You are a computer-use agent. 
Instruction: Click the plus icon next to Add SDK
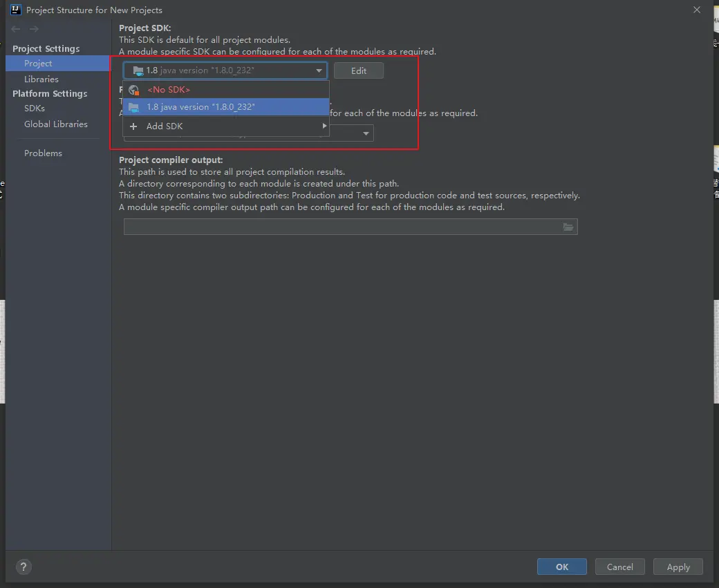[133, 126]
